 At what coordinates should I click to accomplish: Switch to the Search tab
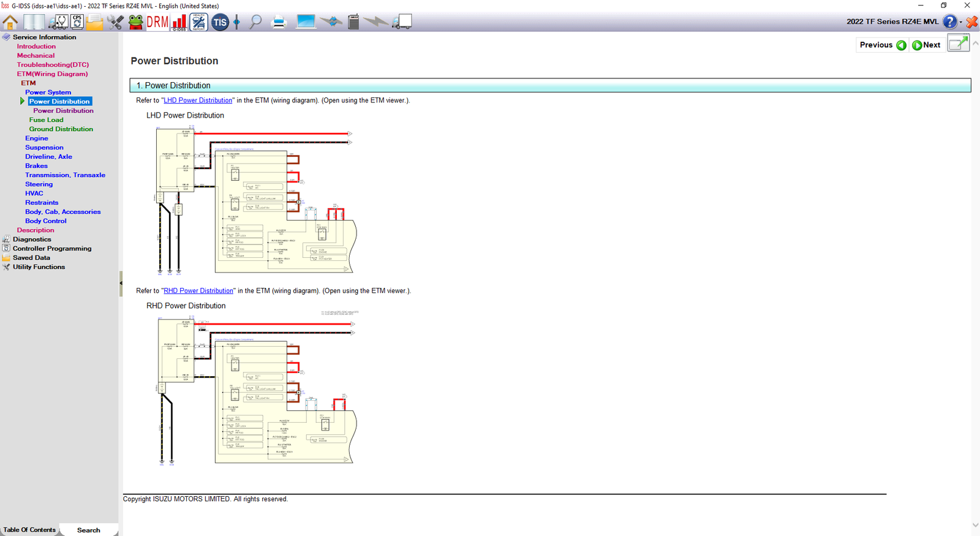[x=89, y=530]
